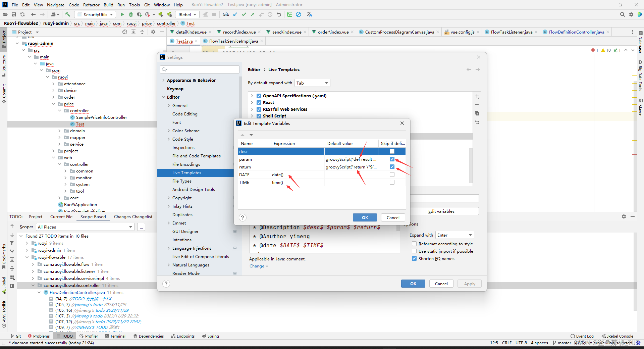Uncheck Skip if defined for return
Screen dimensions: 644x349
[x=392, y=167]
